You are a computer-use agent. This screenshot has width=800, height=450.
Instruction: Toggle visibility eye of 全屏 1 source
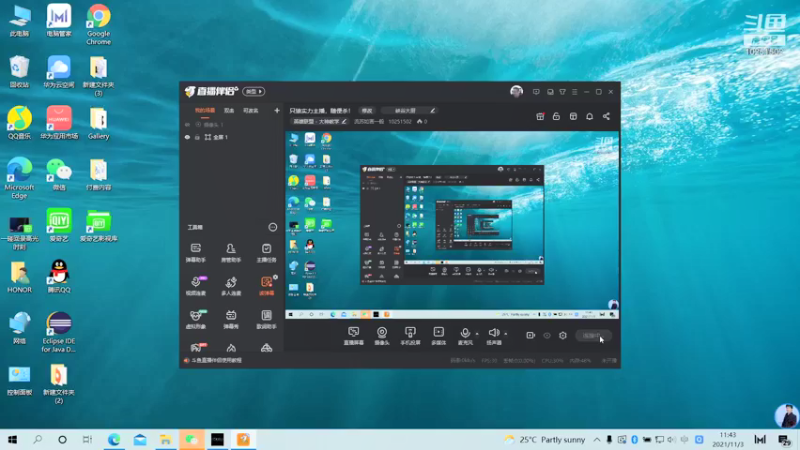coord(187,137)
